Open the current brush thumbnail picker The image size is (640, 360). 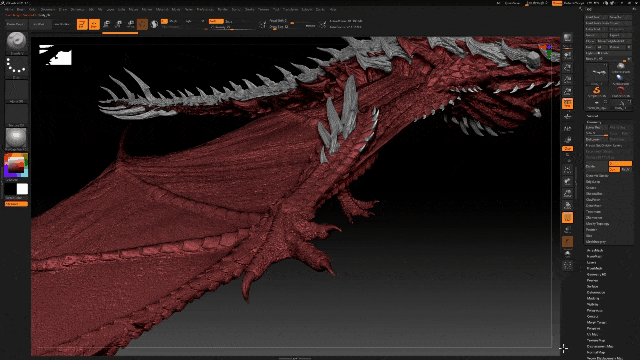(x=16, y=42)
